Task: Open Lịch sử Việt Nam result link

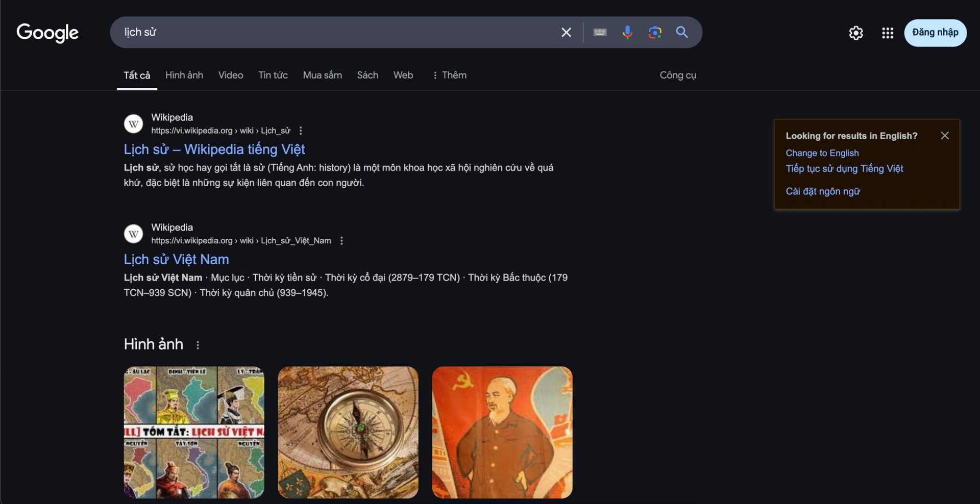Action: pos(176,260)
